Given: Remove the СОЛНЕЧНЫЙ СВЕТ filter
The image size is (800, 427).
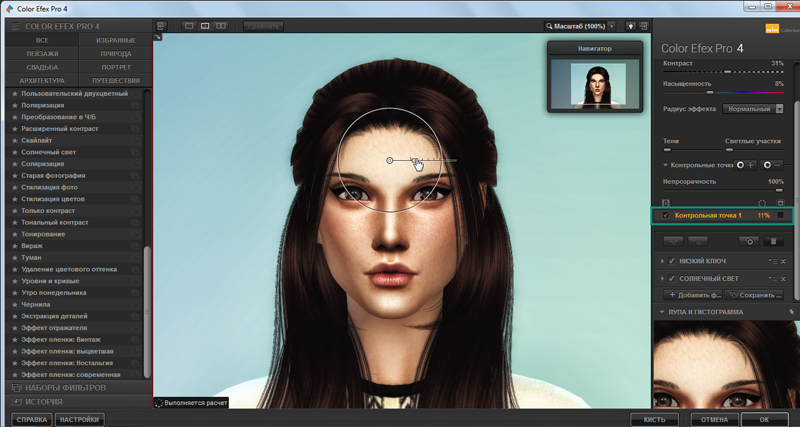Looking at the screenshot, I should [x=783, y=279].
